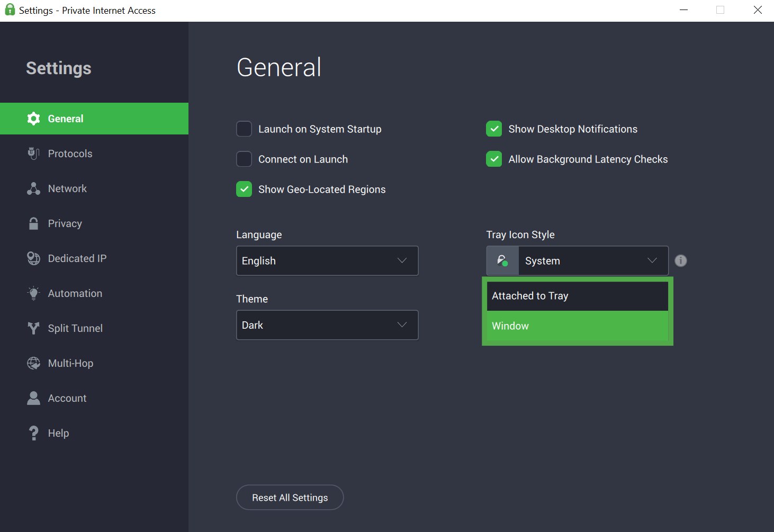Click the Dedicated IP globe icon

click(33, 258)
